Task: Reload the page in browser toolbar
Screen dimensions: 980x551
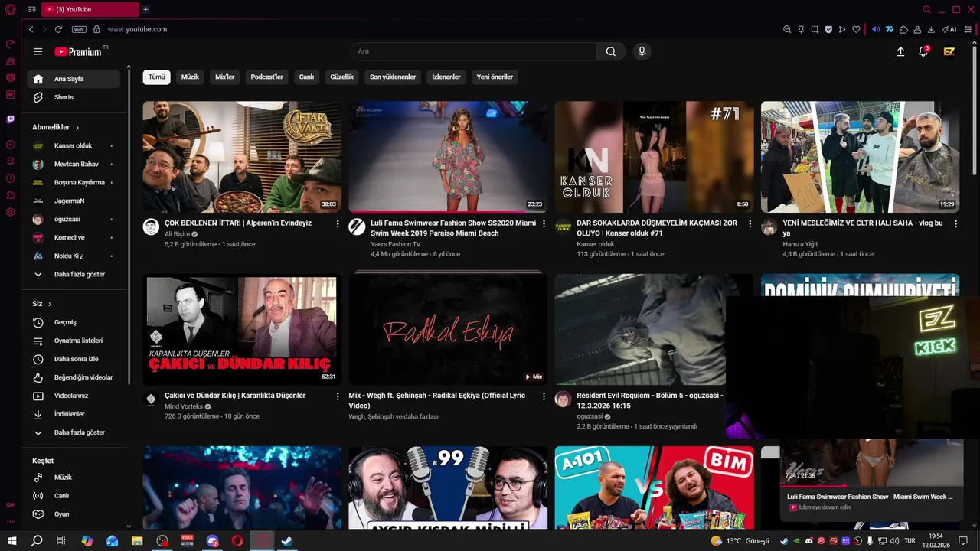Action: pos(58,29)
